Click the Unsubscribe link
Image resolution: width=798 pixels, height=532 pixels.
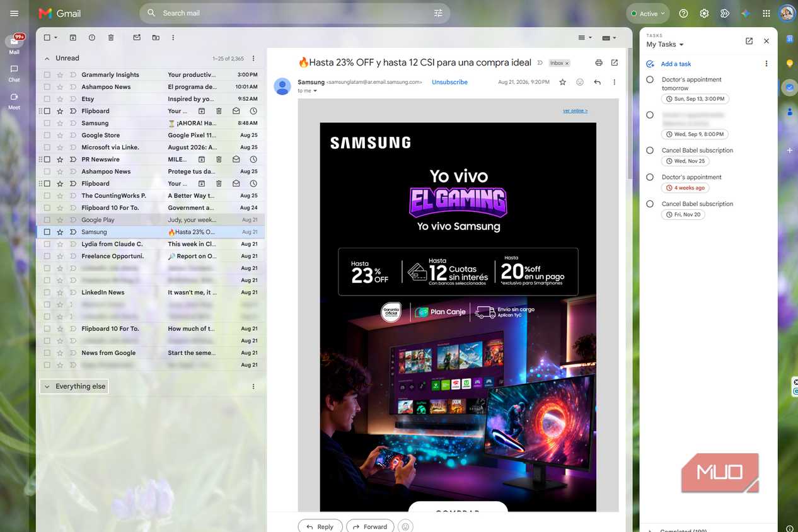coord(449,83)
